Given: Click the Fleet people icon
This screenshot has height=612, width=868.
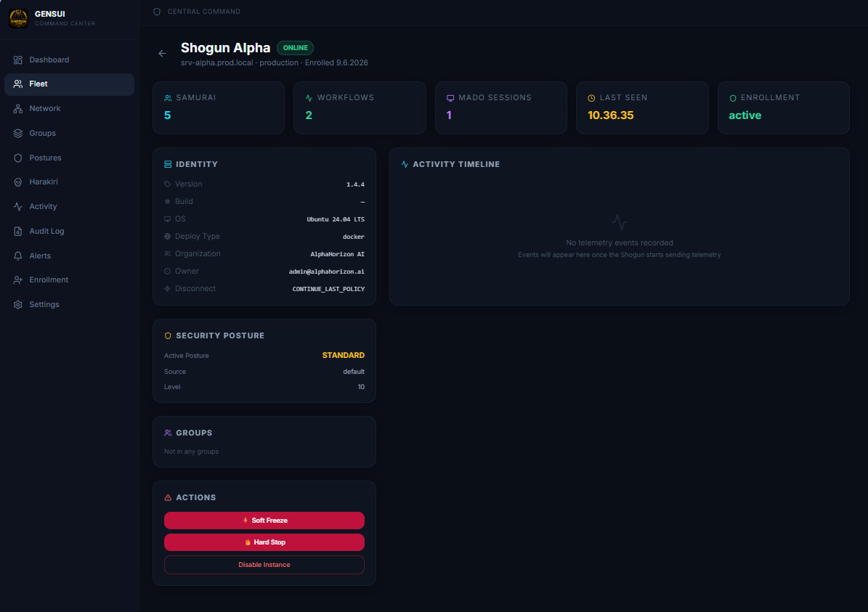Looking at the screenshot, I should click(17, 84).
